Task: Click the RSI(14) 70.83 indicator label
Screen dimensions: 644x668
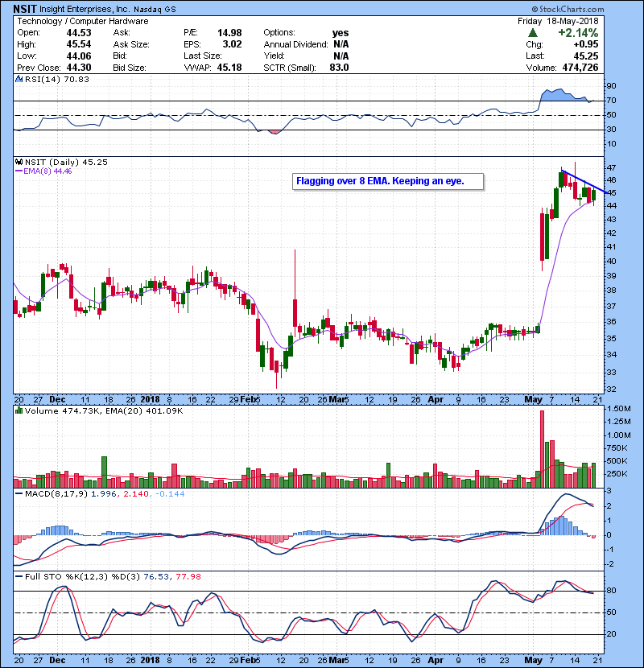Action: pyautogui.click(x=57, y=79)
